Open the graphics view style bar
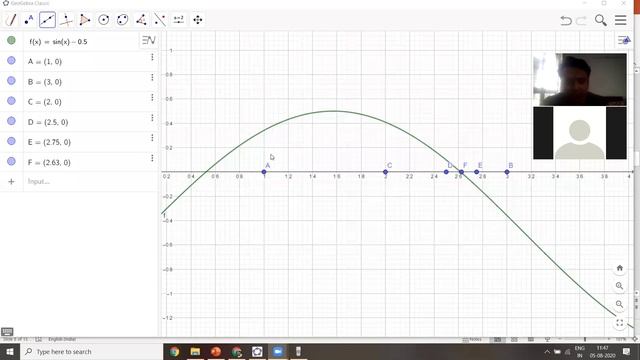 (624, 40)
